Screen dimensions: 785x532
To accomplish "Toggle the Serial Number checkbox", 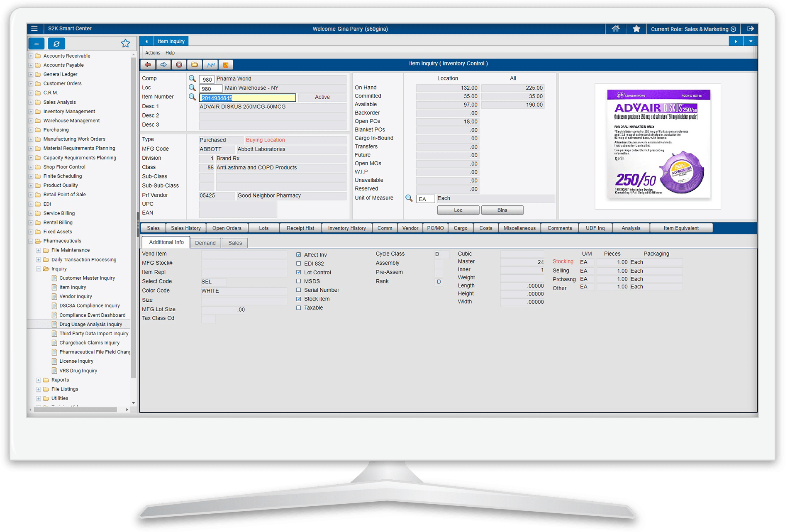I will click(x=299, y=290).
